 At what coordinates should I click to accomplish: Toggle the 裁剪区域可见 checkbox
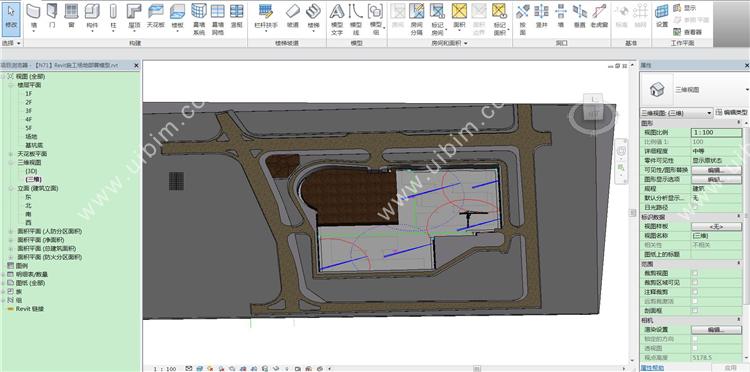695,282
